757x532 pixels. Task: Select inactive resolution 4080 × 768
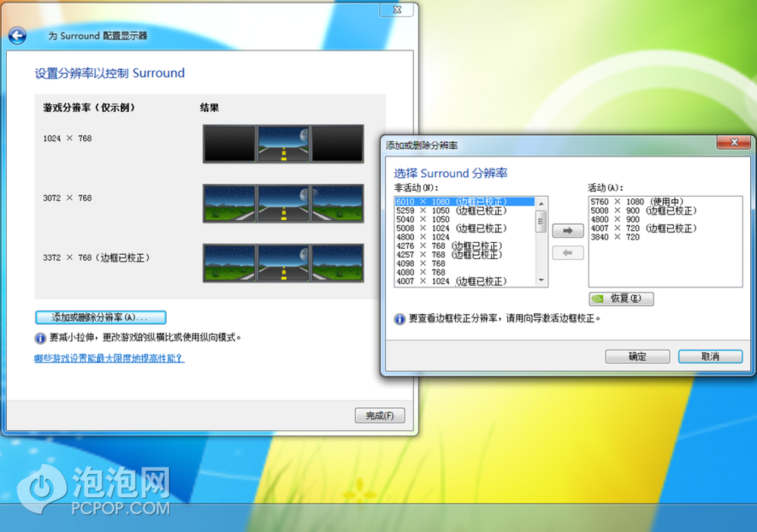click(x=465, y=272)
